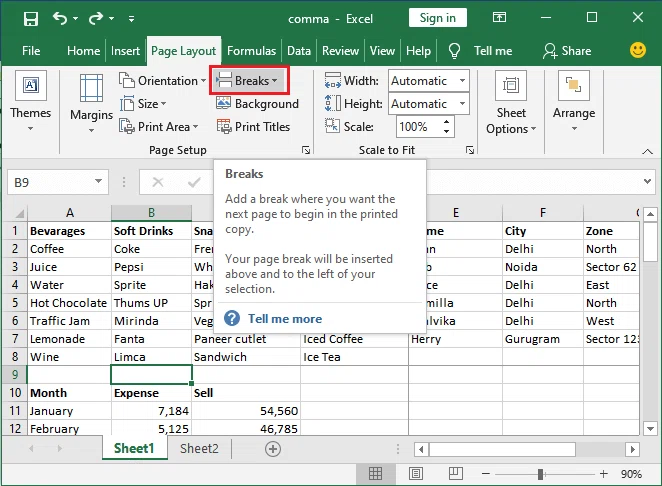Select the Sheet1 tab
662x486 pixels.
[134, 448]
